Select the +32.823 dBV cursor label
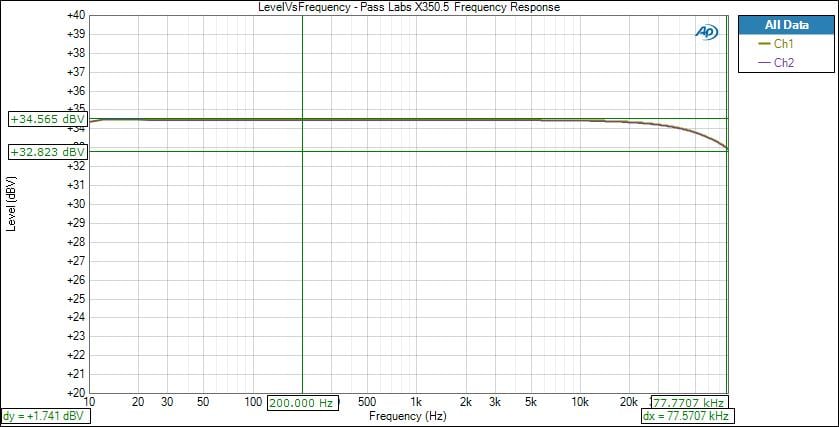This screenshot has width=839, height=427. click(47, 152)
